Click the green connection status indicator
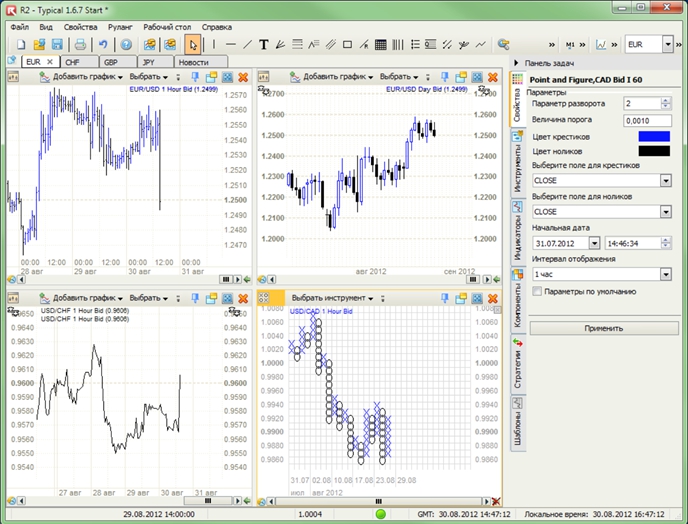Image resolution: width=688 pixels, height=524 pixels. [x=380, y=514]
